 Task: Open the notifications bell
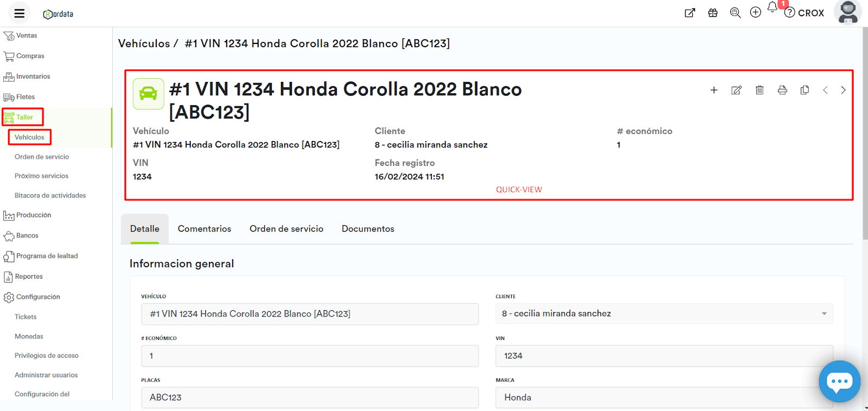tap(772, 8)
